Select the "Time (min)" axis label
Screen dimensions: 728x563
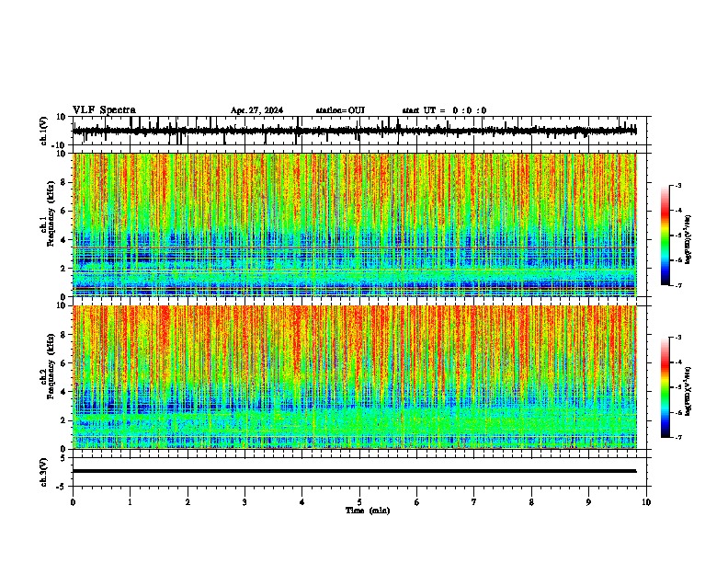[x=368, y=511]
